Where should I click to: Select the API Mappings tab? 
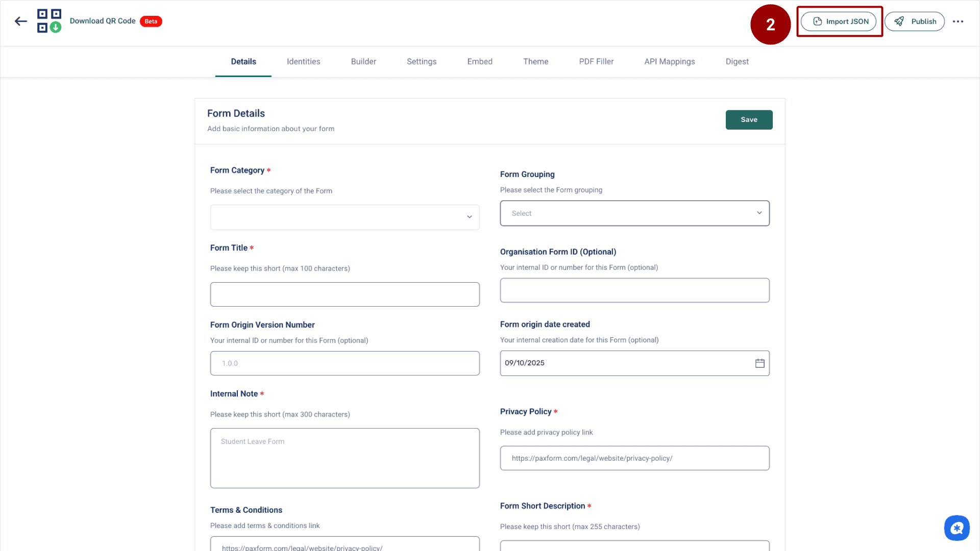coord(670,61)
